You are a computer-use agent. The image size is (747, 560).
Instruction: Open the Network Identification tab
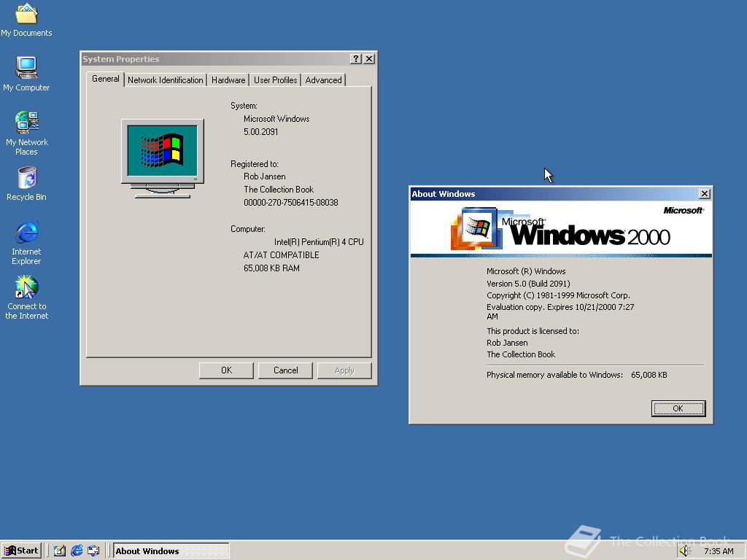[165, 79]
